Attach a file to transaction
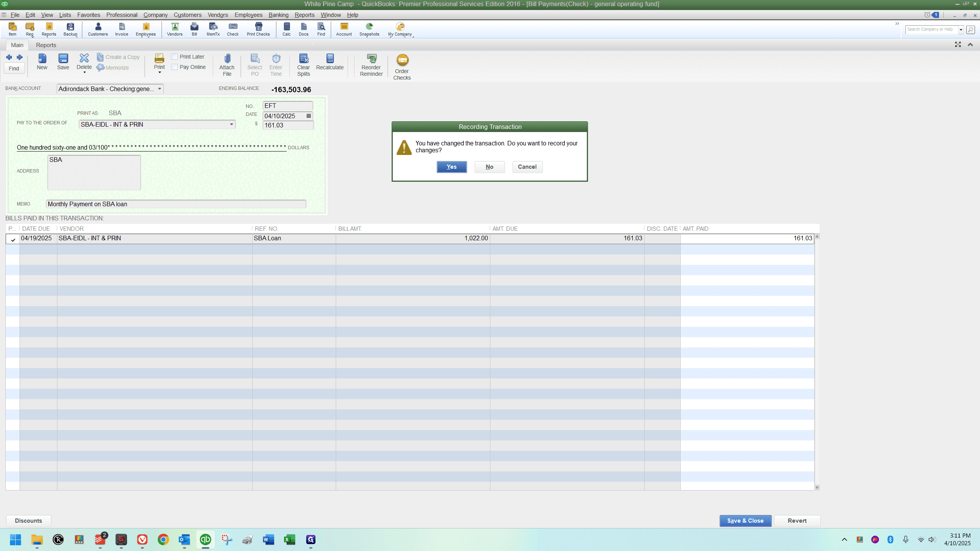Viewport: 980px width, 551px height. pyautogui.click(x=227, y=65)
